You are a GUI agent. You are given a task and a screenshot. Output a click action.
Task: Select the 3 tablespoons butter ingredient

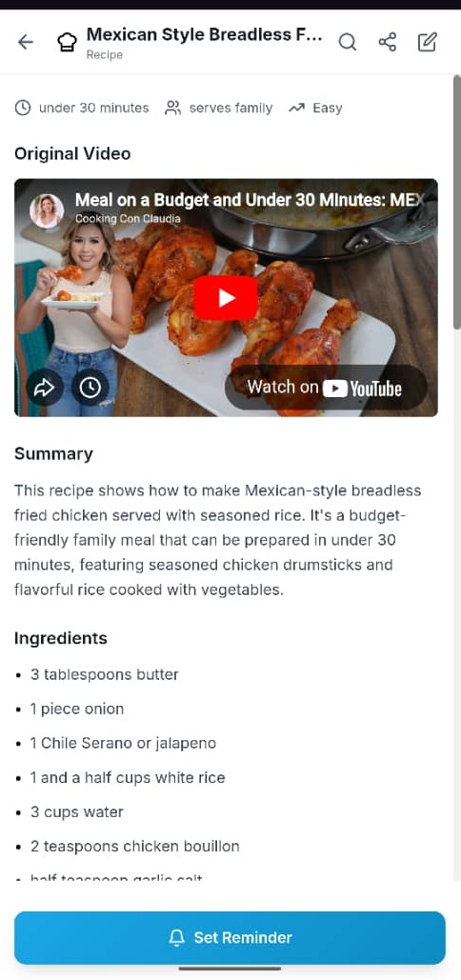tap(105, 674)
